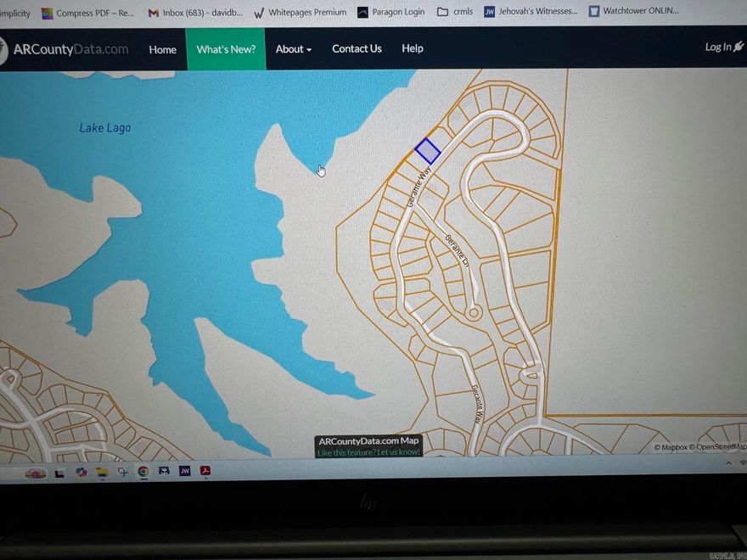Image resolution: width=747 pixels, height=560 pixels.
Task: Click the Help navigation link
Action: [x=413, y=49]
